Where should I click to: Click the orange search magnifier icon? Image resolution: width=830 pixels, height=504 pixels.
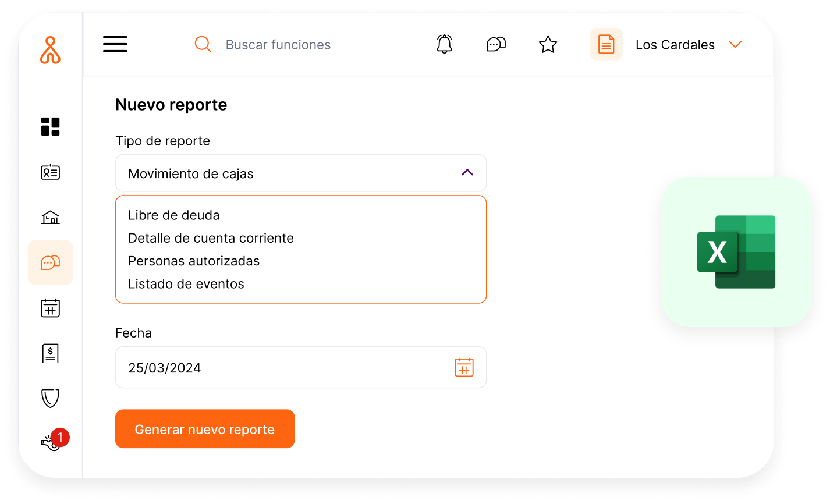click(x=203, y=44)
